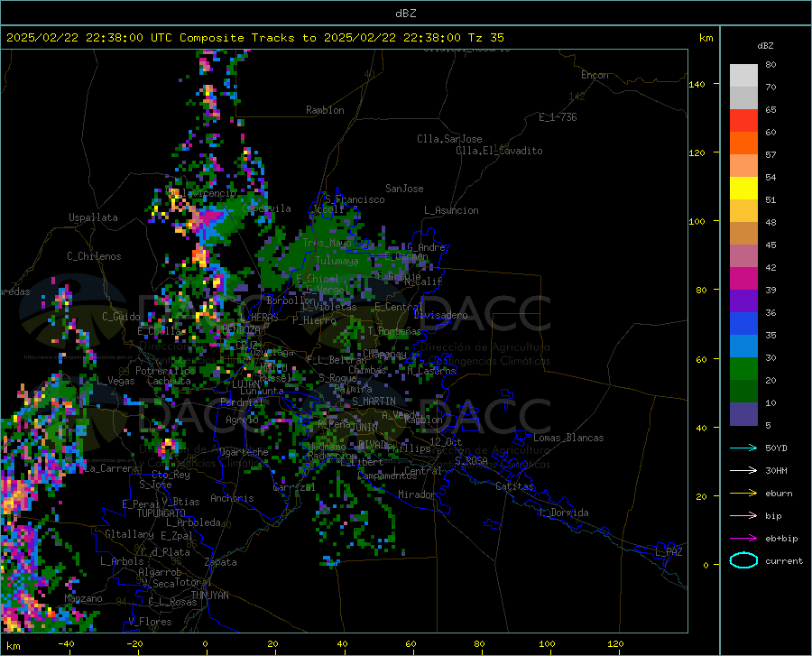This screenshot has height=656, width=812.
Task: Click the Mirador map label
Action: pos(417,495)
